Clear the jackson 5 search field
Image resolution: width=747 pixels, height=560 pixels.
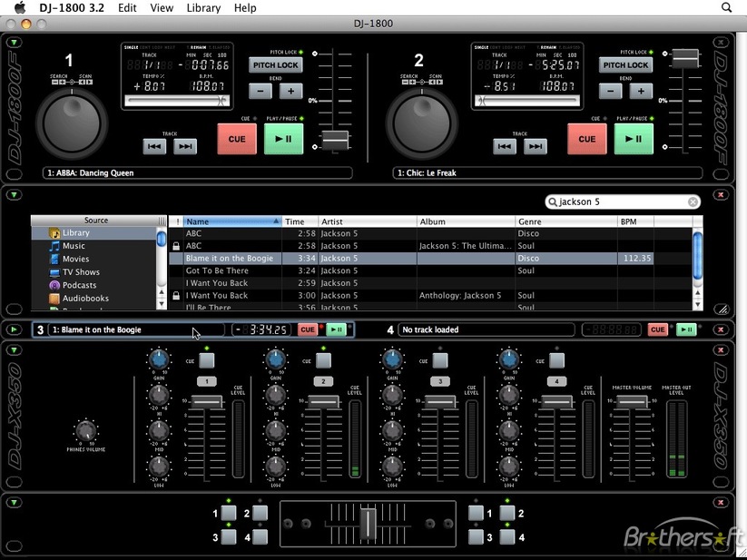coord(693,202)
